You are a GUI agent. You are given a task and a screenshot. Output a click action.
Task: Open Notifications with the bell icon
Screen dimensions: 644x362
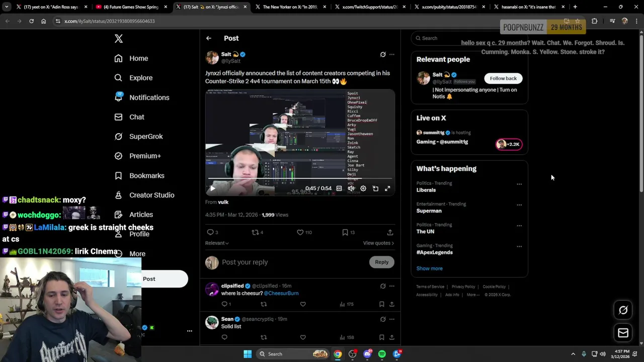tap(142, 98)
